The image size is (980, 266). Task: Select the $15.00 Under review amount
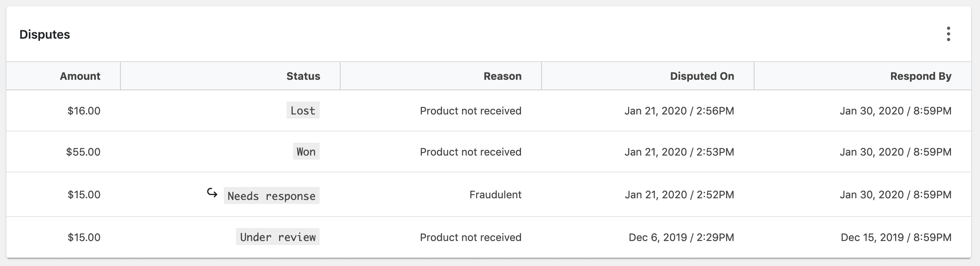[x=84, y=237]
